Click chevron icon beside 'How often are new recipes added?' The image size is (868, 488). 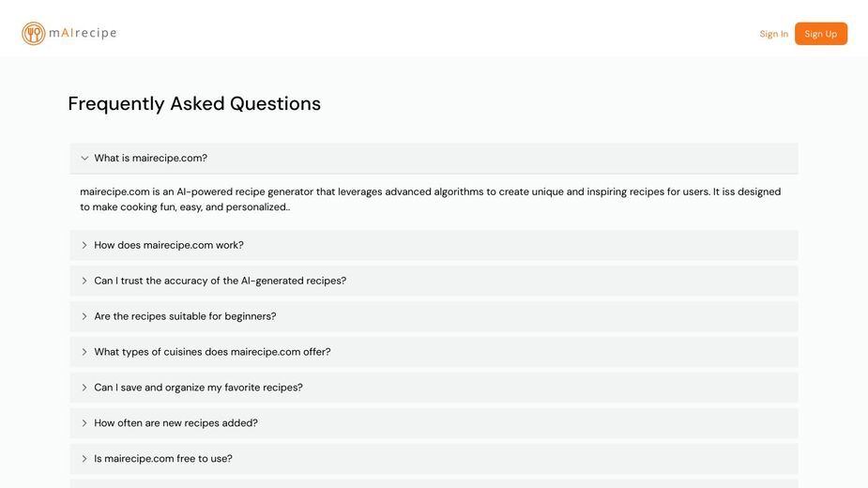pyautogui.click(x=84, y=423)
